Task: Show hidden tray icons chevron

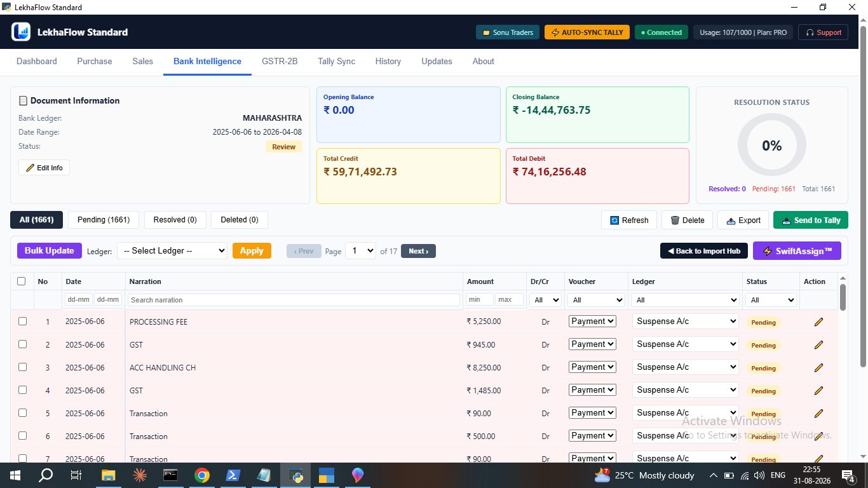Action: point(713,475)
